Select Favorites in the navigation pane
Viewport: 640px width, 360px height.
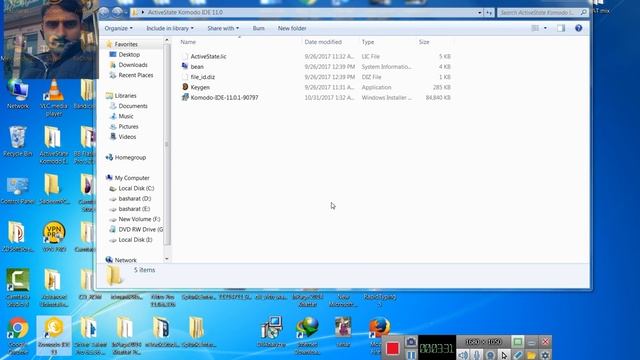pos(126,44)
